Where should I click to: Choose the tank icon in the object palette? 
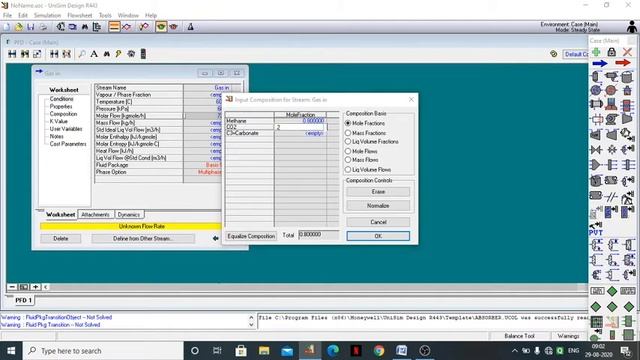(627, 77)
